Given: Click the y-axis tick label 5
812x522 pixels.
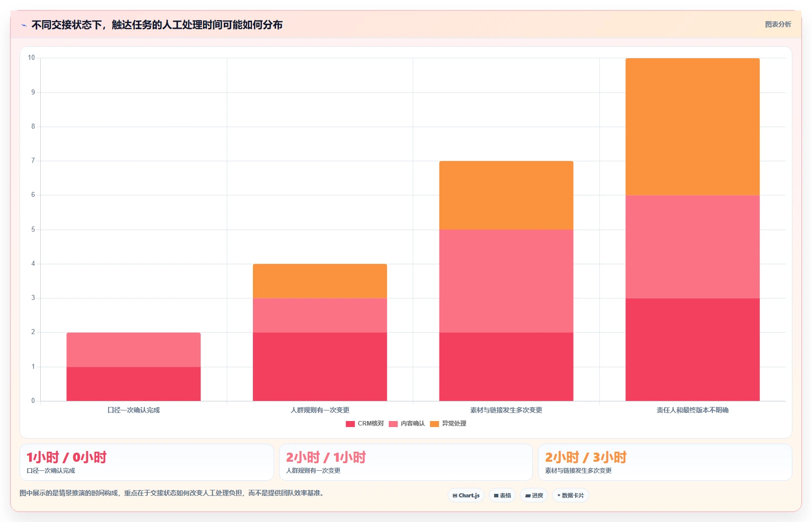Looking at the screenshot, I should click(33, 230).
